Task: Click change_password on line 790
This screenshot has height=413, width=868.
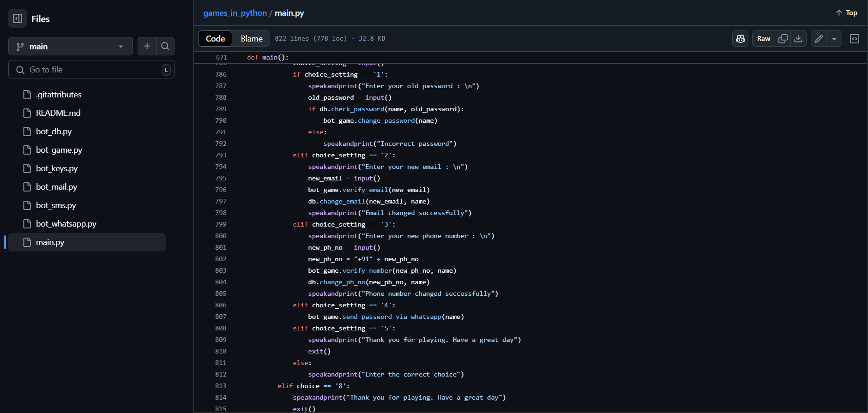Action: point(386,120)
